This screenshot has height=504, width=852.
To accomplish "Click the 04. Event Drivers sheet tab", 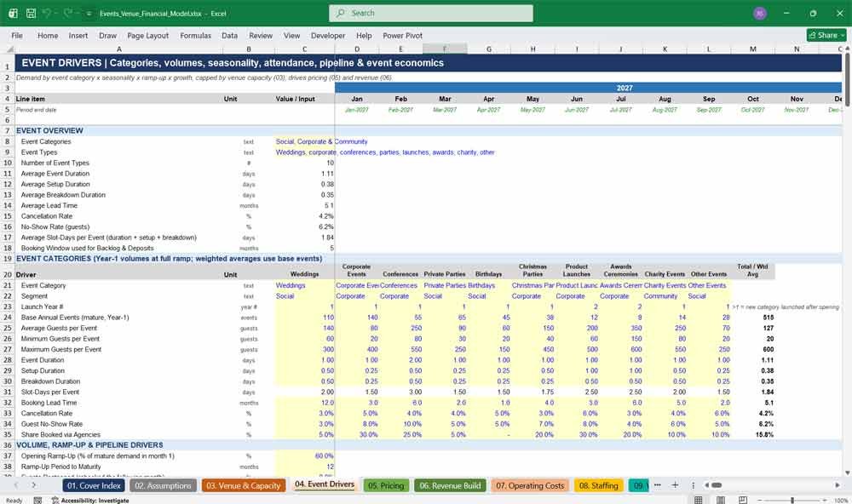I will 325,484.
